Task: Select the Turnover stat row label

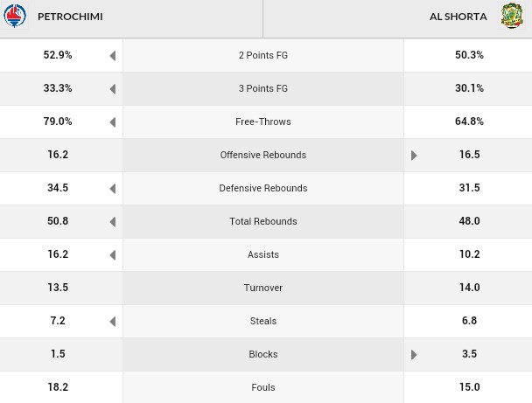Action: (263, 288)
